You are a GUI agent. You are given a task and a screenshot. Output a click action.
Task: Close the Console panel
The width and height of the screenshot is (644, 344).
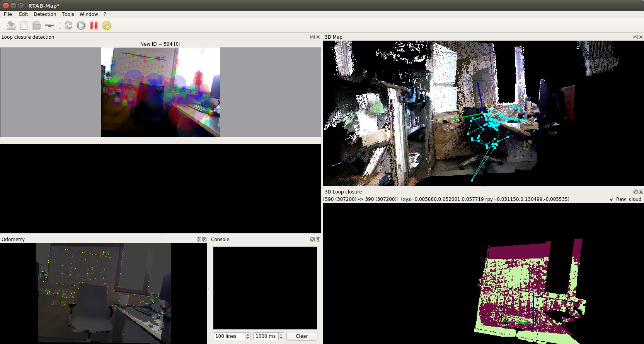click(318, 240)
